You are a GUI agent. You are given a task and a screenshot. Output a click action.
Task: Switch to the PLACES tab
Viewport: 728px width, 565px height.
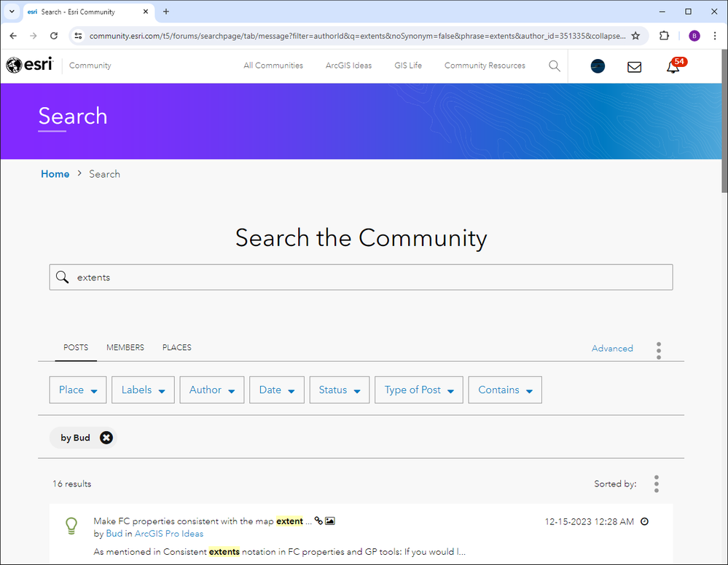[177, 347]
